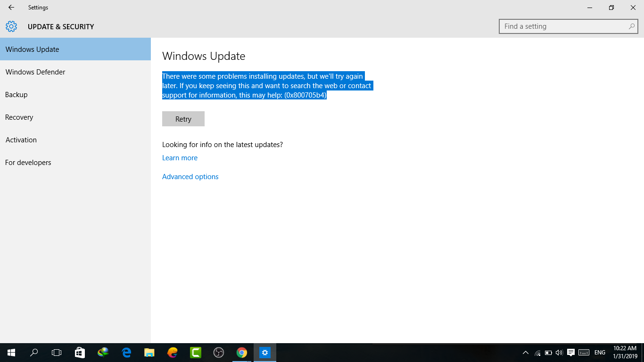644x362 pixels.
Task: Open the Action Center notifications icon
Action: [571, 352]
